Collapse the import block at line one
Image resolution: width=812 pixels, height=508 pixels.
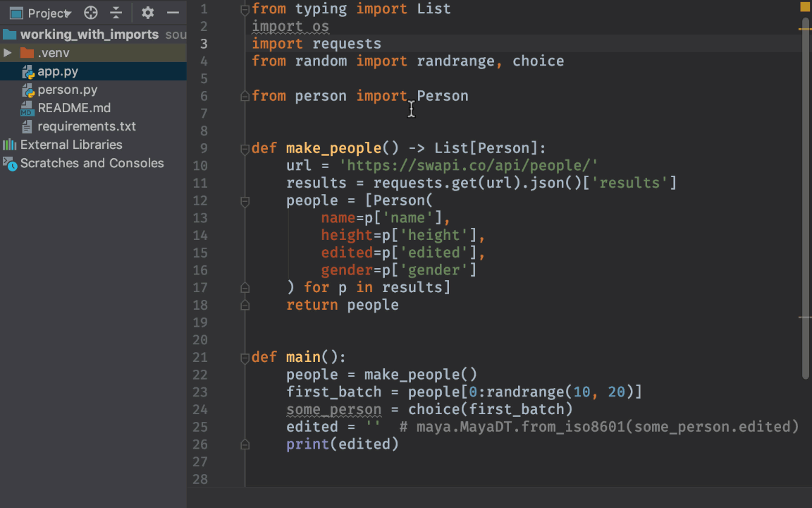[245, 8]
